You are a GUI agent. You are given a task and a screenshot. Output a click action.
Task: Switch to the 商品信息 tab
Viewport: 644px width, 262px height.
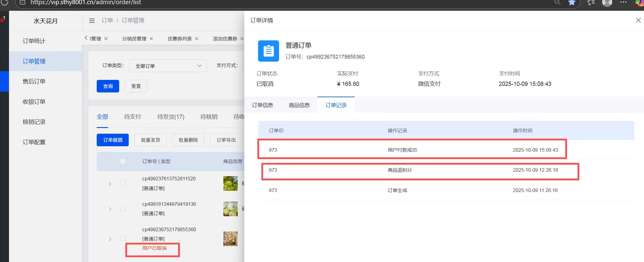[299, 105]
